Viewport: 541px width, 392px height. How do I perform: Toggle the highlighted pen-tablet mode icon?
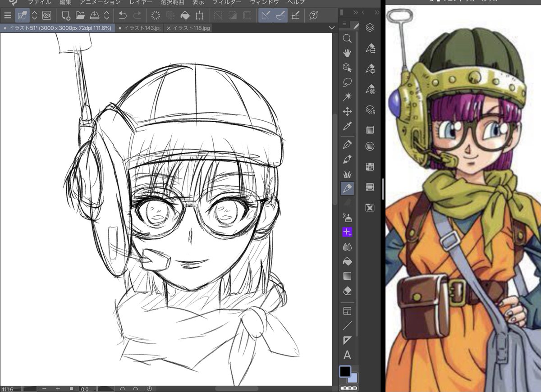[21, 15]
